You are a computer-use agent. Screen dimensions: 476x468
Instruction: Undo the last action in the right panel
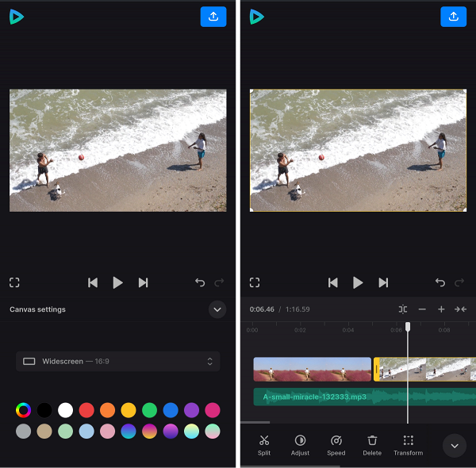click(440, 282)
